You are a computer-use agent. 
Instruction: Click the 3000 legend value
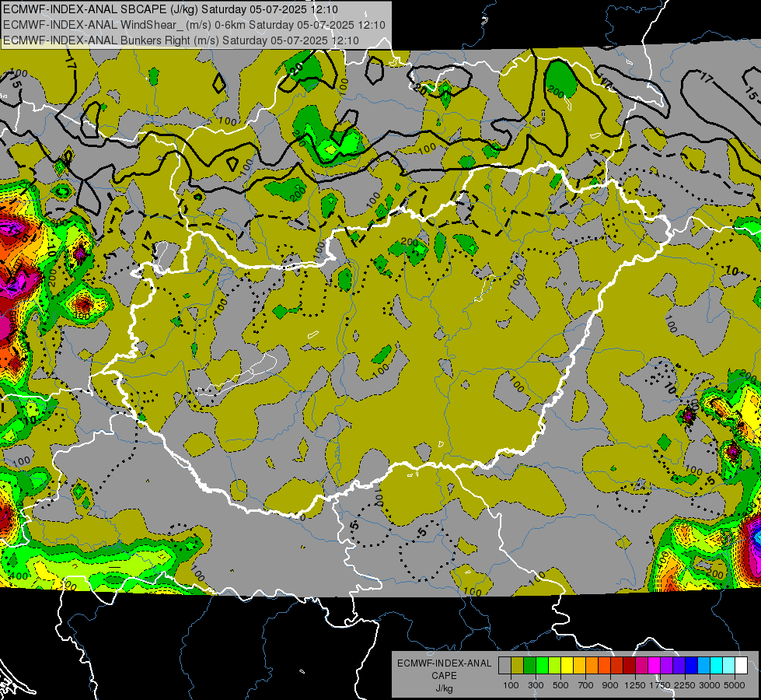(x=710, y=685)
